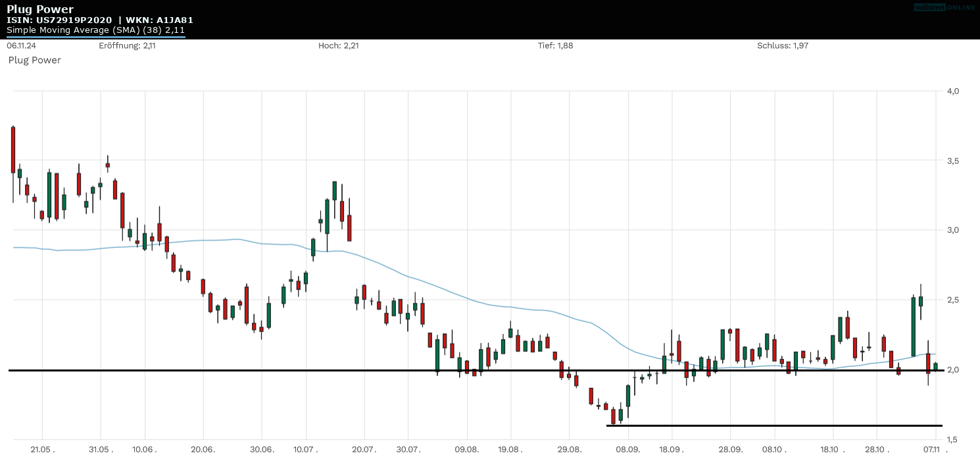Click the Plug Power title in black header
Screen dimensions: 980x453
pos(40,9)
